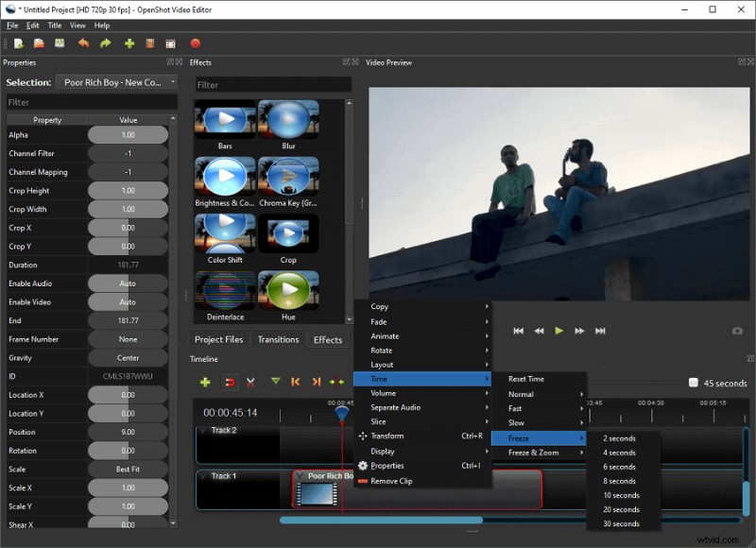Select the 4 seconds freeze duration
This screenshot has width=756, height=548.
(621, 453)
